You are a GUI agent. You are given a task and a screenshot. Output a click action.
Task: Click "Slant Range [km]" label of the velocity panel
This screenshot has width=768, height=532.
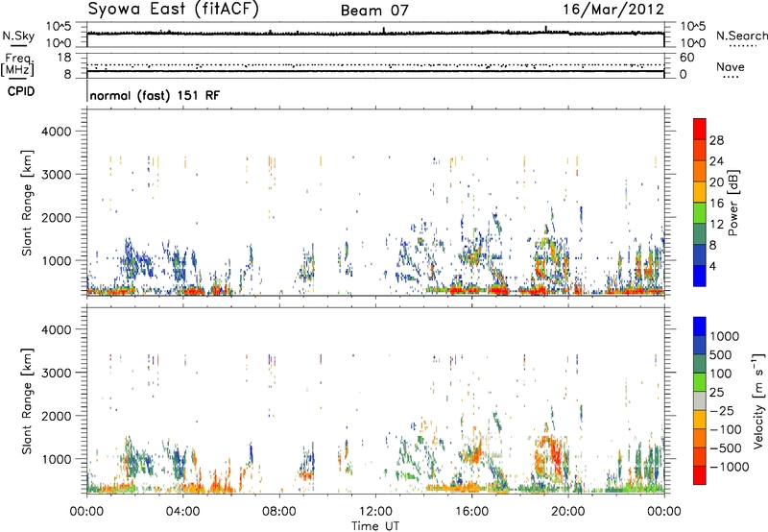pyautogui.click(x=27, y=401)
